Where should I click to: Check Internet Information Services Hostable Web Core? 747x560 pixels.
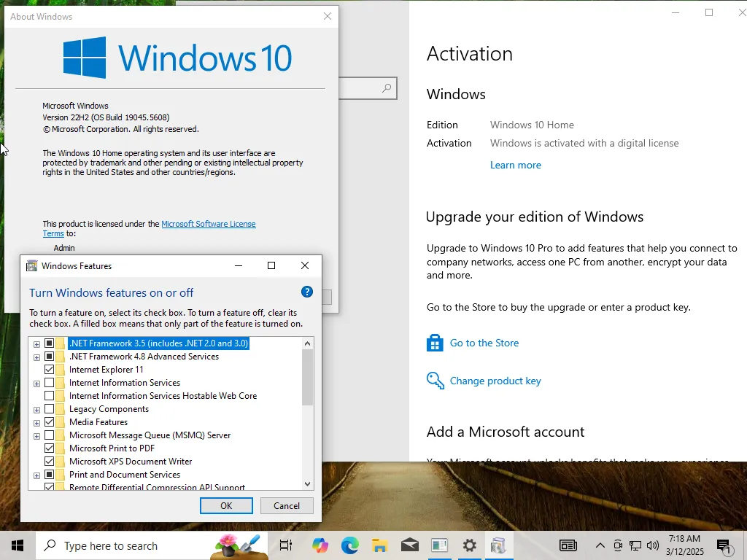coord(49,396)
